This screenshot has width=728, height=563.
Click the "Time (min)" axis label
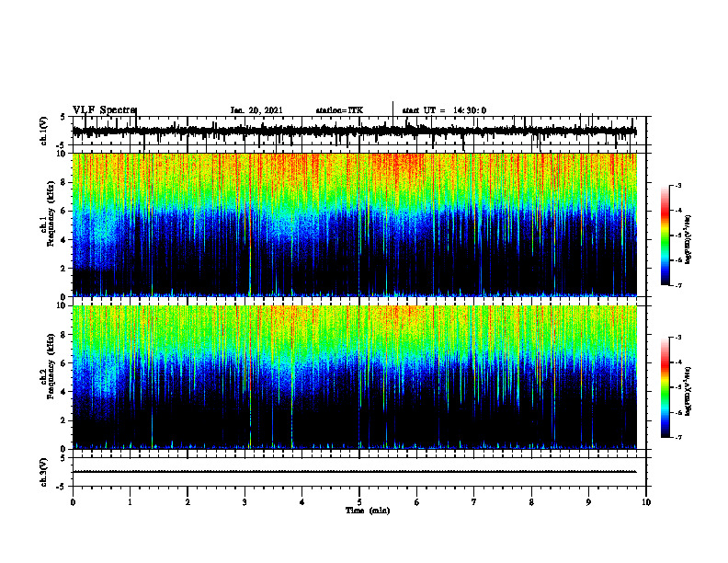coord(368,511)
